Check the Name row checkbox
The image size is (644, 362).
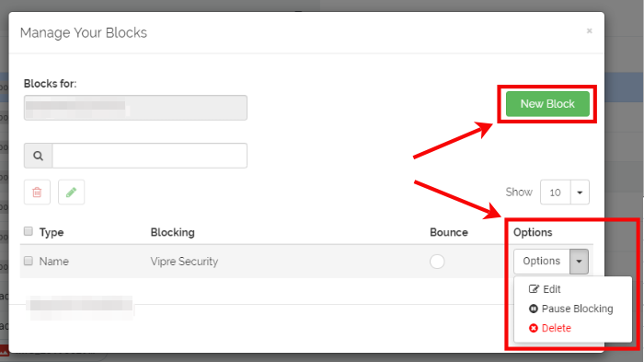(x=28, y=261)
